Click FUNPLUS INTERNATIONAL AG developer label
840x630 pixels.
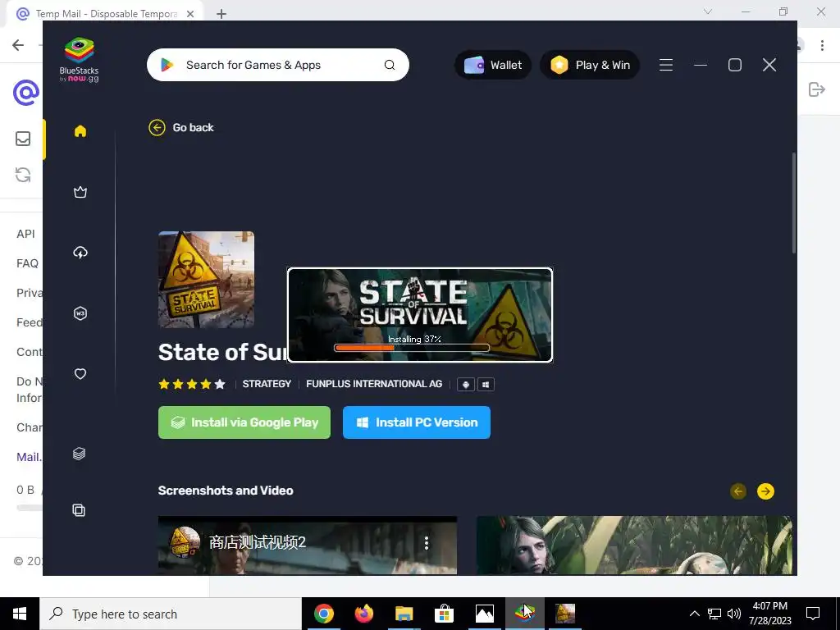[374, 384]
